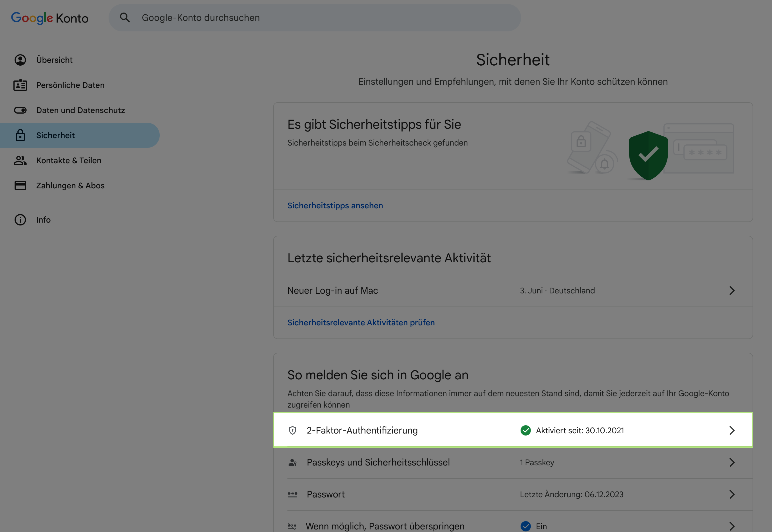This screenshot has height=532, width=772.
Task: Click the blue Ein checkmark status
Action: [525, 526]
